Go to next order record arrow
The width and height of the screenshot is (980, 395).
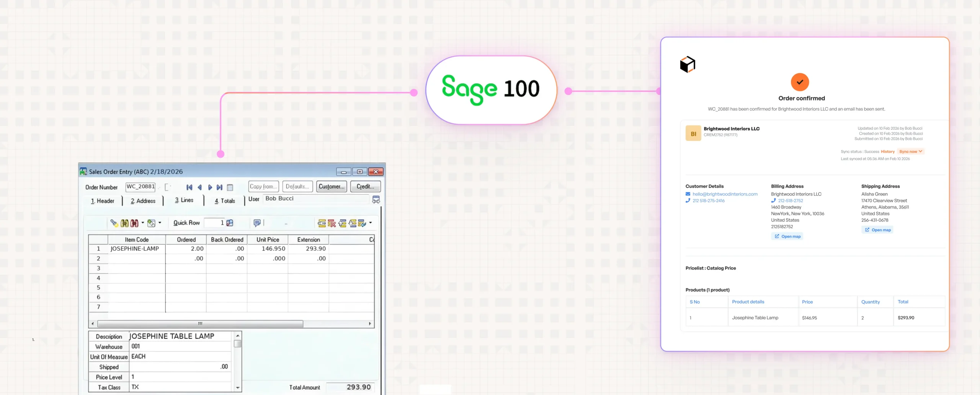tap(210, 187)
